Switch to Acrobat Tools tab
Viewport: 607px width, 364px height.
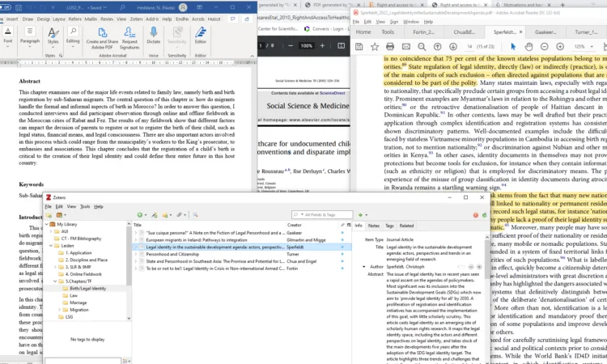[388, 32]
